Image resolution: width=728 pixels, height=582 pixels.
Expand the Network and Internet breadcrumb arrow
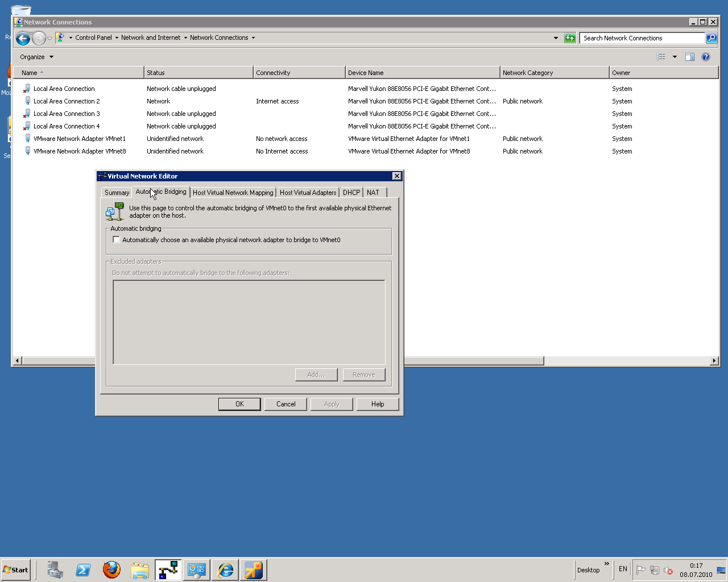[185, 38]
